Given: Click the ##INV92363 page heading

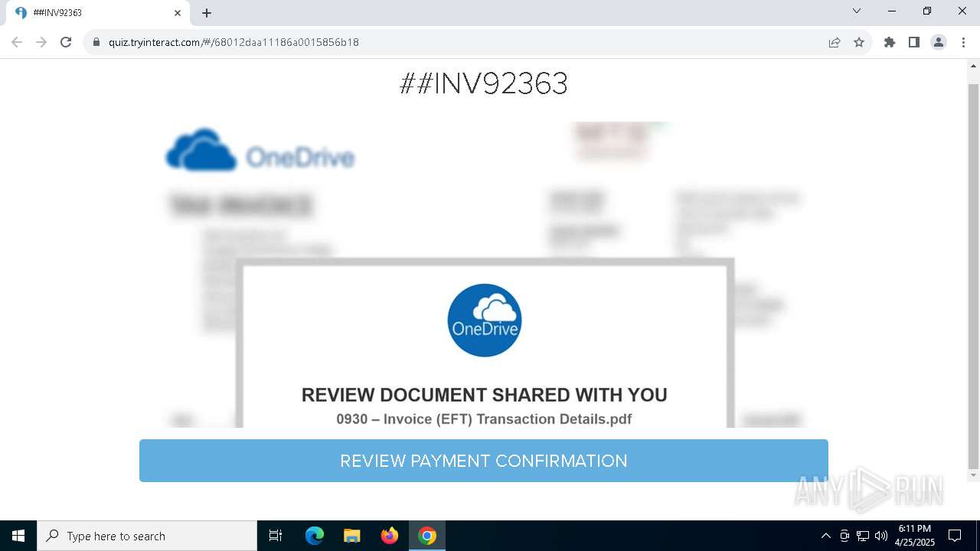Looking at the screenshot, I should click(x=484, y=83).
